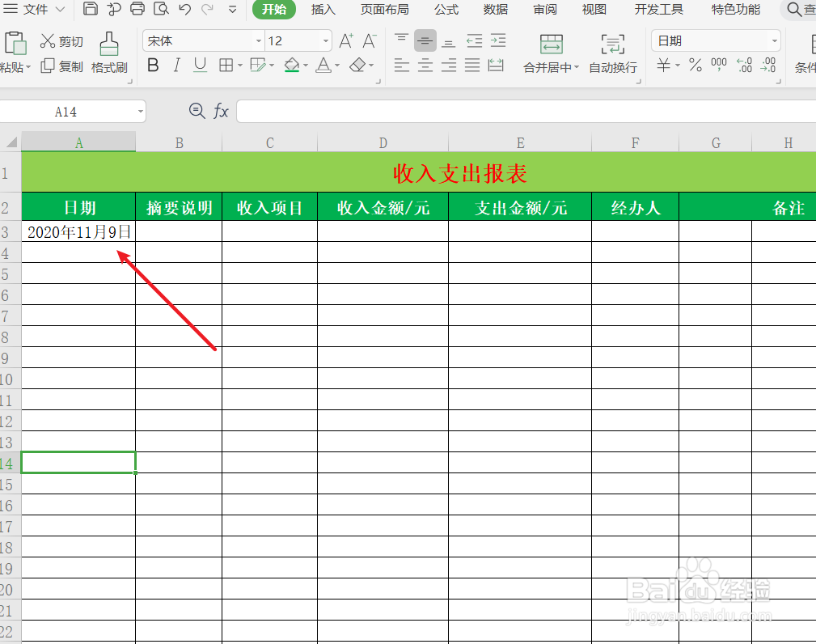Enable 自动换行 wrap text
Image resolution: width=816 pixels, height=644 pixels.
click(612, 55)
